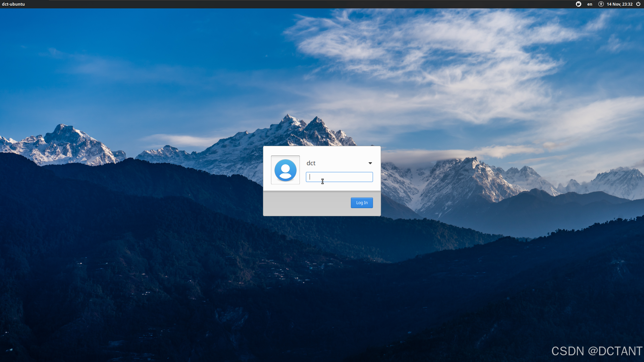Click the Log In button
The image size is (644, 362).
(362, 203)
